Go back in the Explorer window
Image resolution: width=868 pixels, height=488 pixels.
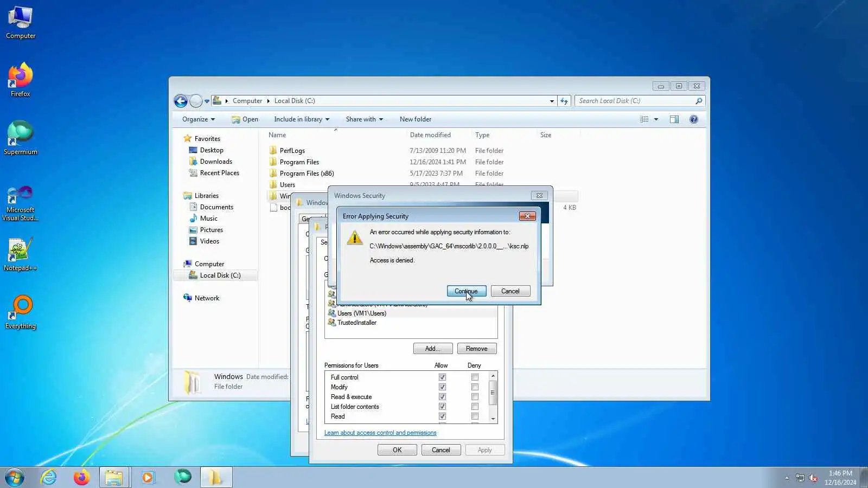pos(181,101)
